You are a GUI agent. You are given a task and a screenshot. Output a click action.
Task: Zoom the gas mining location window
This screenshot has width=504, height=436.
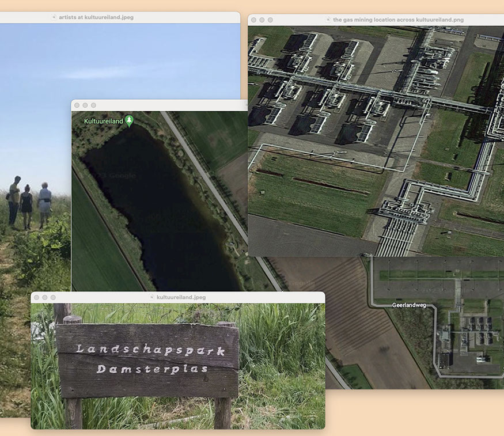[270, 20]
